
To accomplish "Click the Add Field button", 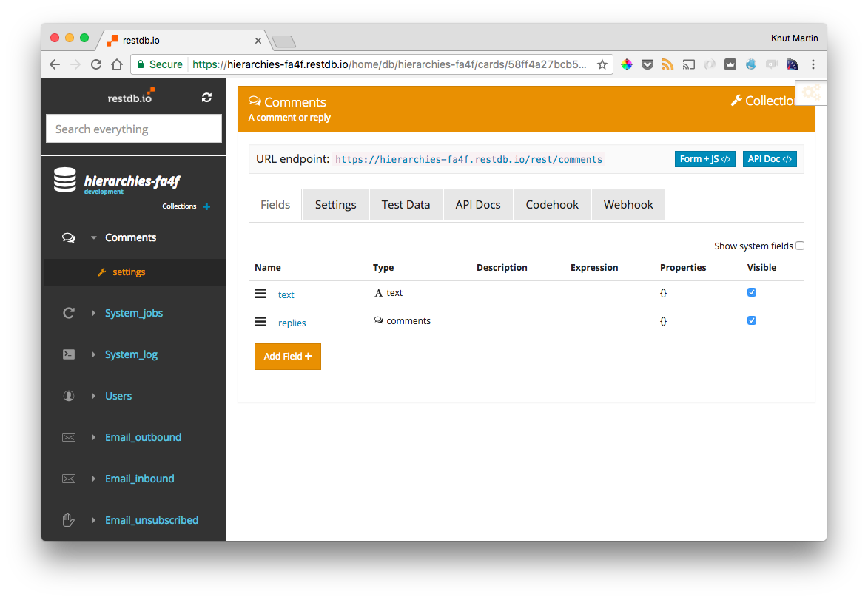I will [x=288, y=357].
